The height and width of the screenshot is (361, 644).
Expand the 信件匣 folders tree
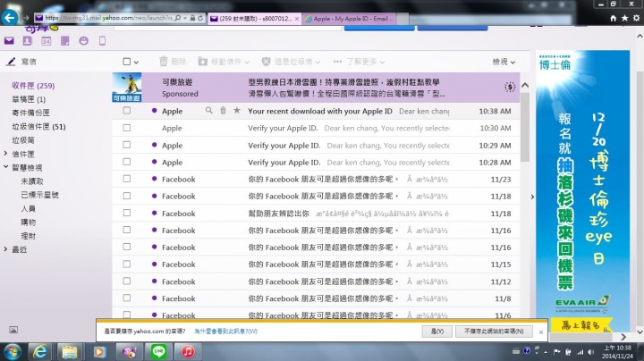tap(5, 154)
